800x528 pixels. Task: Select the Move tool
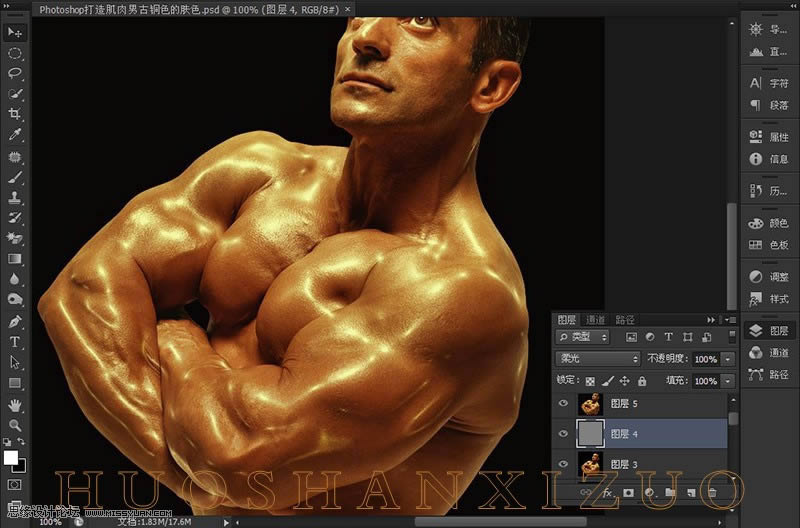(15, 32)
